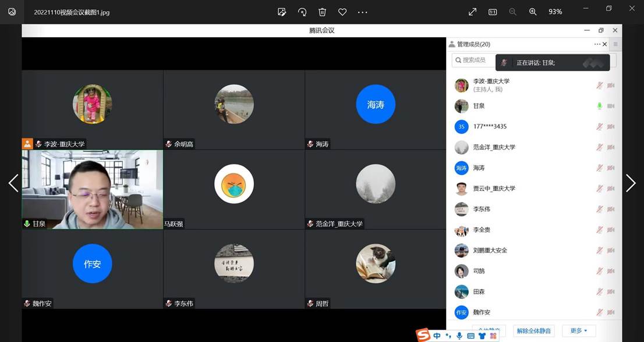Screen dimensions: 644x342
Task: Toggle 甘泉's green microphone in member list
Action: coord(600,106)
